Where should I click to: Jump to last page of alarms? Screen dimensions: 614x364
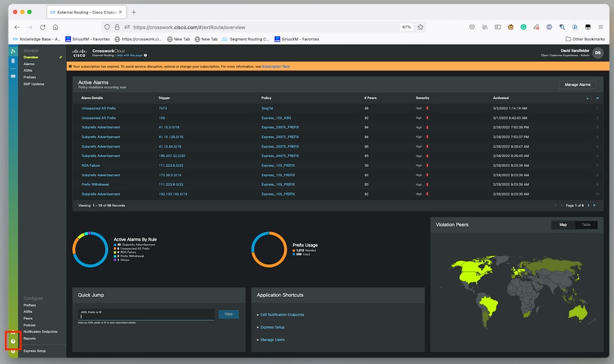(x=594, y=205)
